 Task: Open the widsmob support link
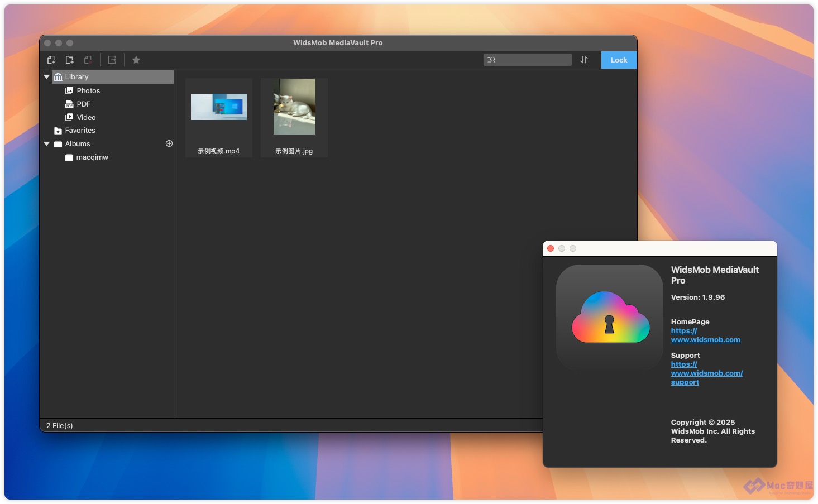click(707, 373)
